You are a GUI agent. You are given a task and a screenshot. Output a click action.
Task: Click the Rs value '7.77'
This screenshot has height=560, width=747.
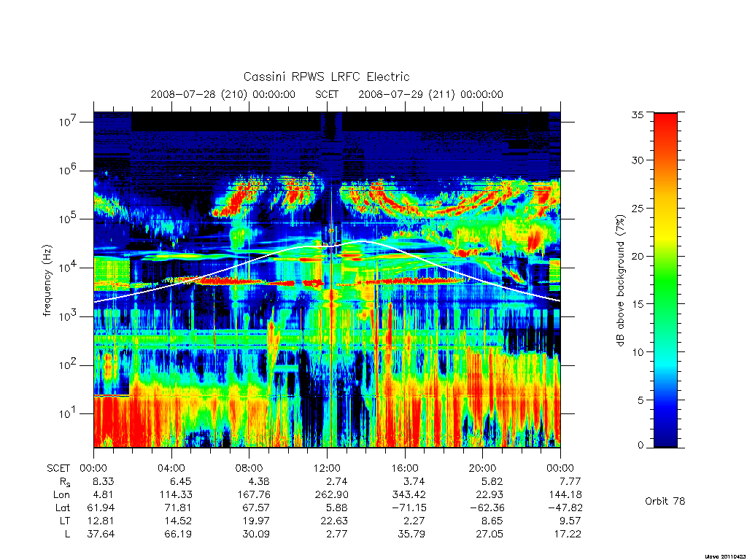[570, 481]
